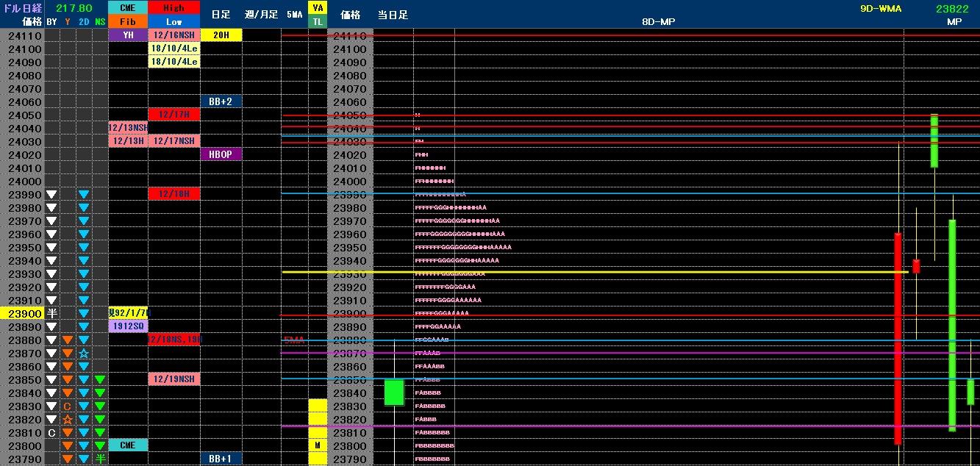Click the NS column header
This screenshot has width=980, height=466.
coord(100,22)
